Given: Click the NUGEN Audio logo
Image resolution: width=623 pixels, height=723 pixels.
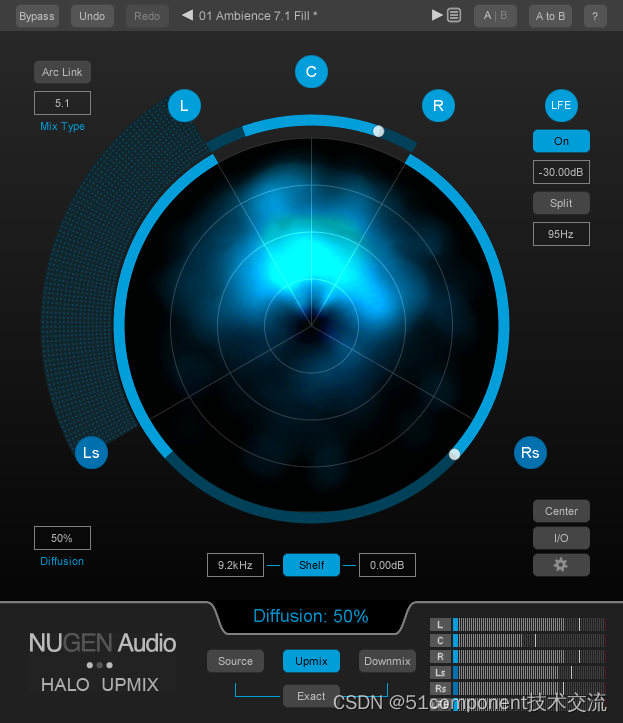Looking at the screenshot, I should [x=102, y=643].
